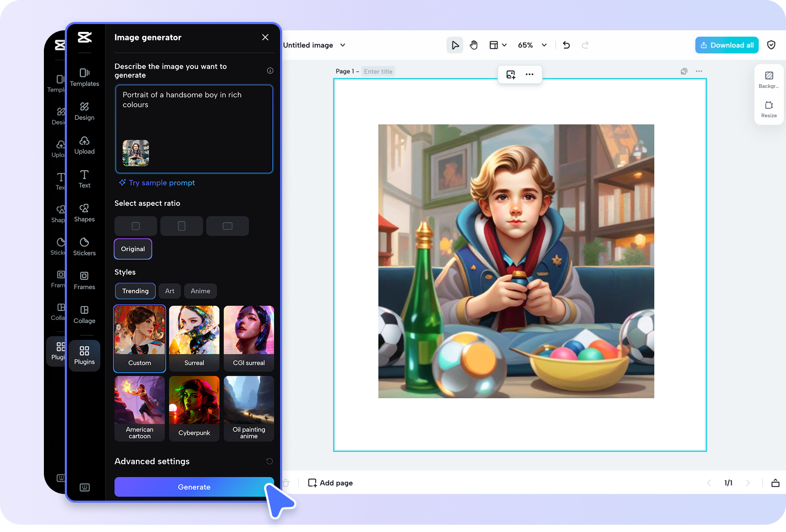Click the shield security icon
The width and height of the screenshot is (786, 532).
[771, 45]
